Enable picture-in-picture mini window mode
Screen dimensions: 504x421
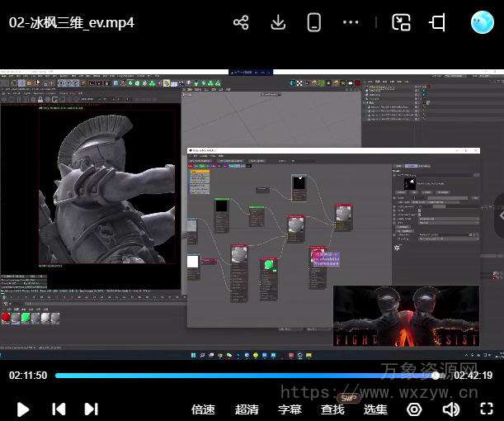(402, 22)
